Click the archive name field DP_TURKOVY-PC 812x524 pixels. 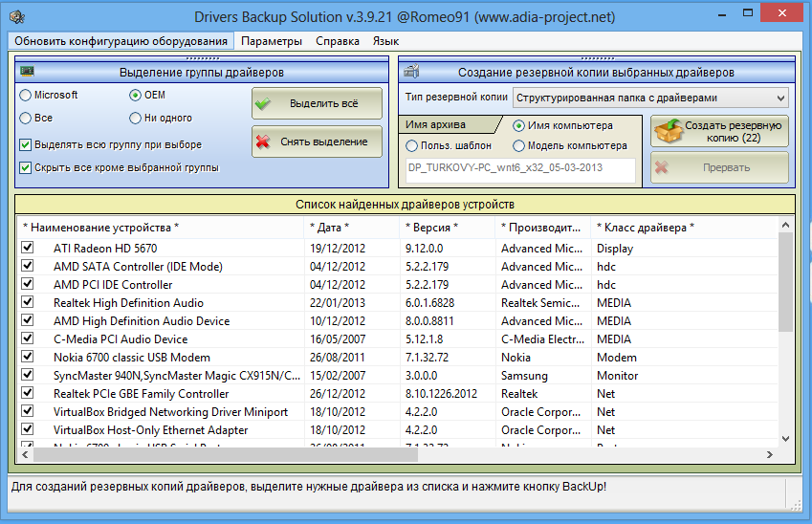click(520, 169)
